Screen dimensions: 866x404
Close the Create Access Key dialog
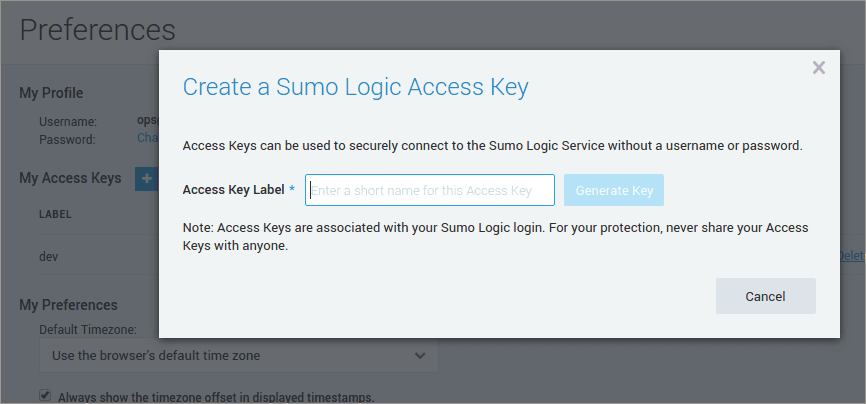point(818,68)
